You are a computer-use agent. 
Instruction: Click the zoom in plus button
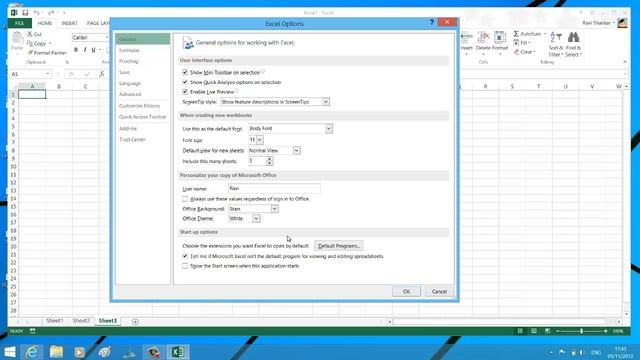coord(605,331)
